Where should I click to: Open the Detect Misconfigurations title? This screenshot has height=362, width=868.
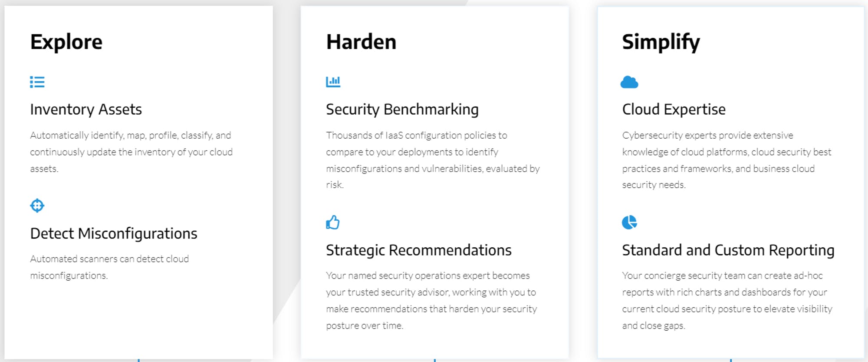click(114, 234)
